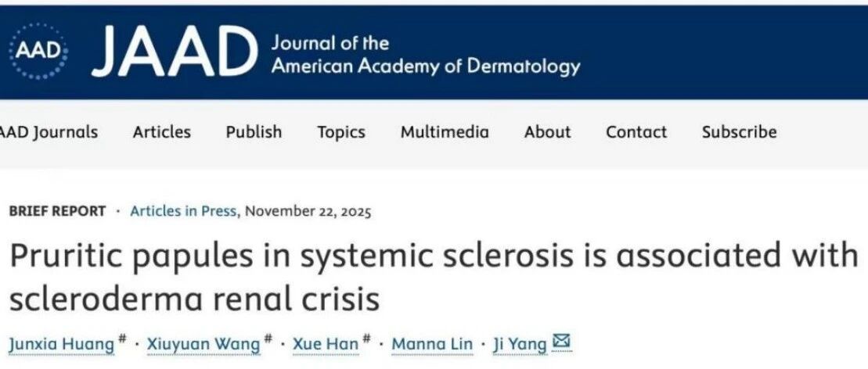Click the Subscribe navigation item
868x369 pixels.
[739, 132]
